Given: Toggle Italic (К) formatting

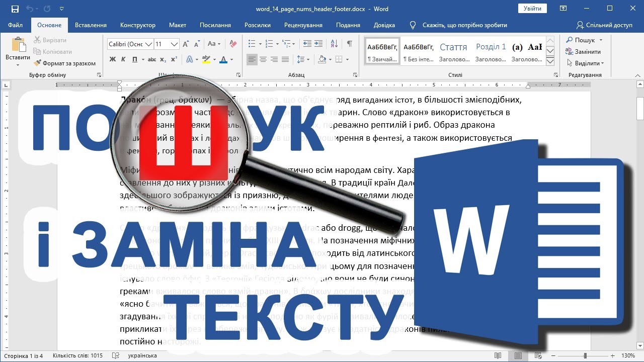Looking at the screenshot, I should tap(124, 59).
